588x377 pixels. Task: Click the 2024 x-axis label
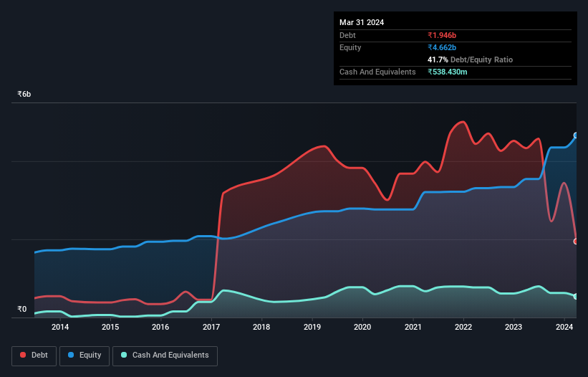point(564,327)
